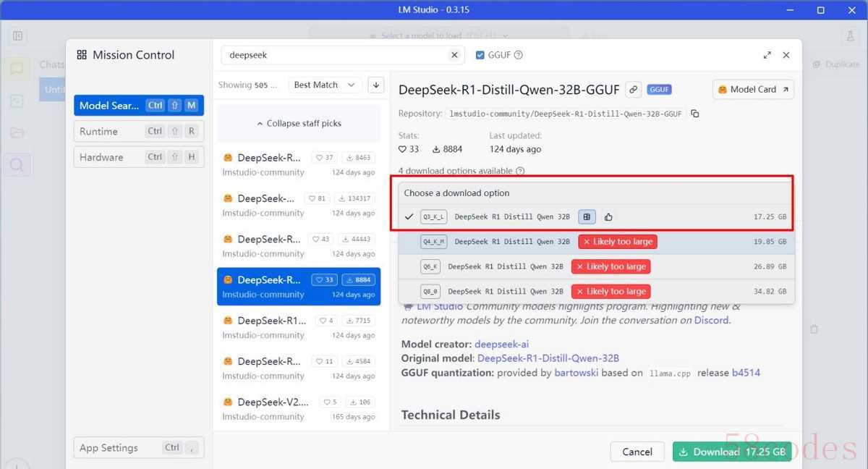Open the Developer view in the main sidebar

16,101
